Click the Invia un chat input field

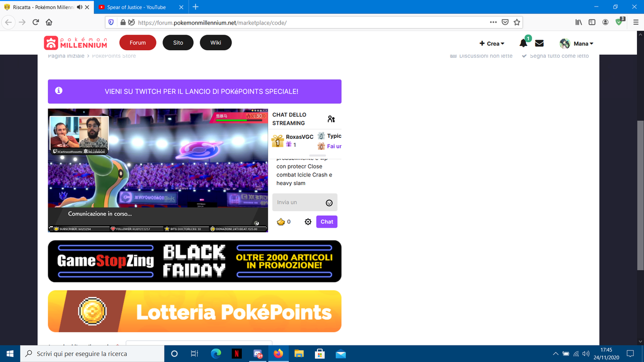pyautogui.click(x=297, y=202)
